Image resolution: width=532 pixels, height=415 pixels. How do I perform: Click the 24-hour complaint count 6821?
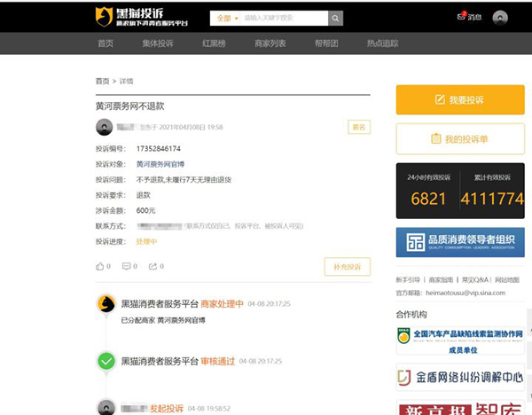click(x=428, y=199)
